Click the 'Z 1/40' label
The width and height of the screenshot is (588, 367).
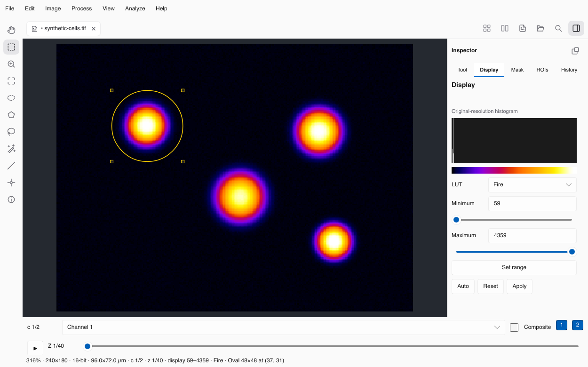click(x=56, y=346)
